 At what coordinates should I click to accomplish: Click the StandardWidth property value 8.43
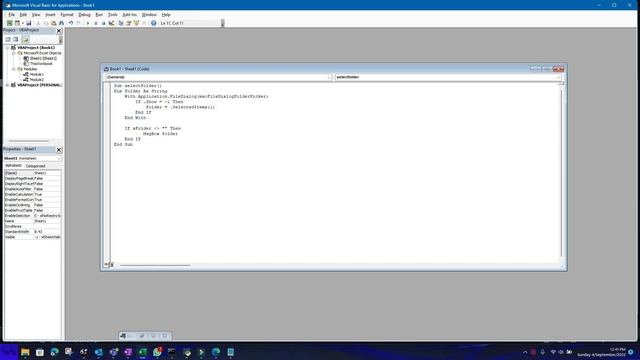click(47, 231)
